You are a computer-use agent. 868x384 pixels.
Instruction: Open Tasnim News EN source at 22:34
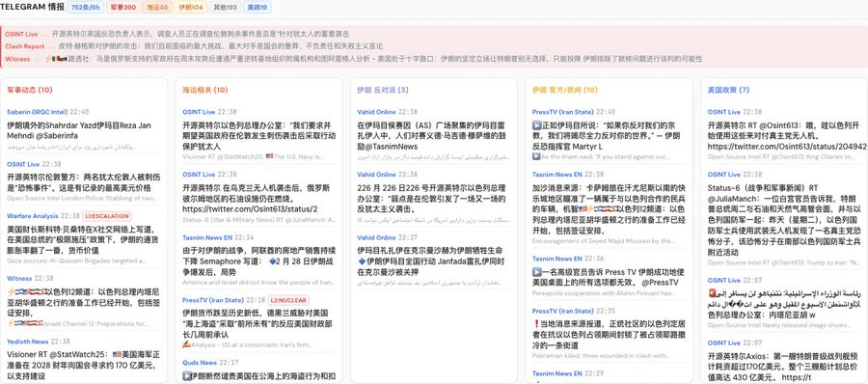click(x=208, y=237)
